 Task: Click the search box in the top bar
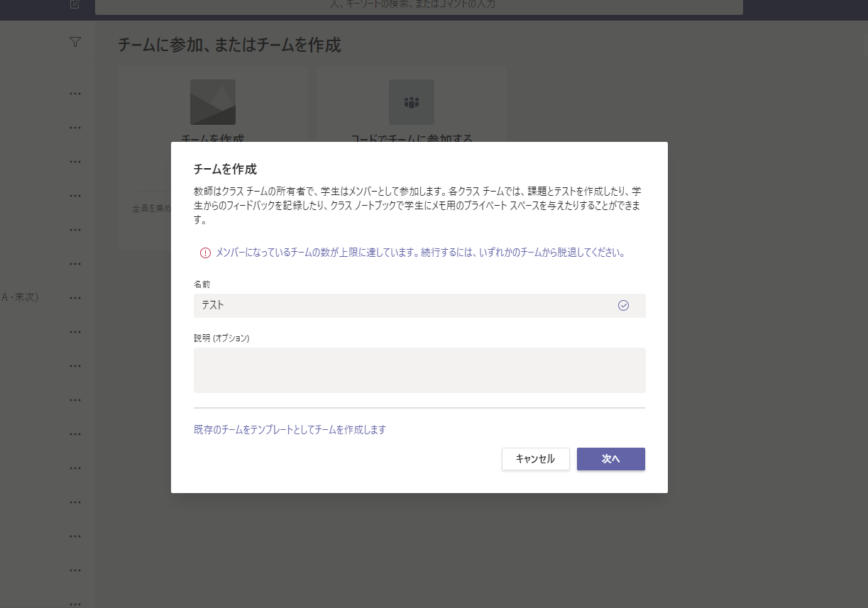coord(419,6)
